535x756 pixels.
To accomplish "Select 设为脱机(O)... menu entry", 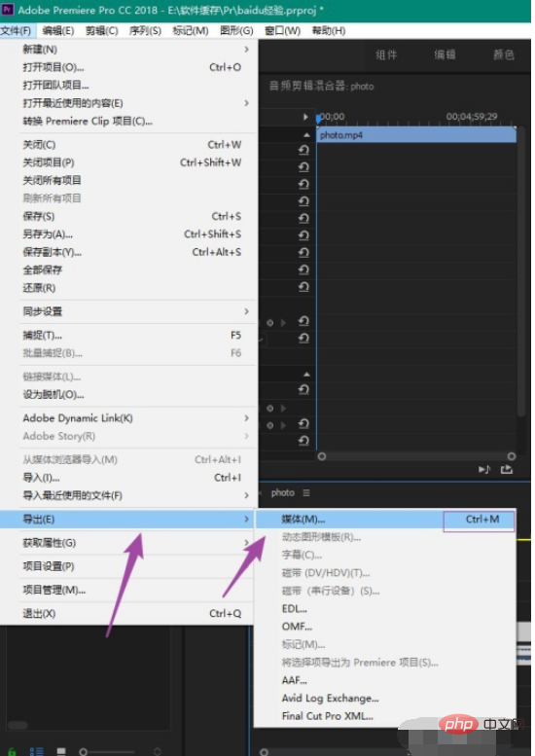I will coord(128,394).
